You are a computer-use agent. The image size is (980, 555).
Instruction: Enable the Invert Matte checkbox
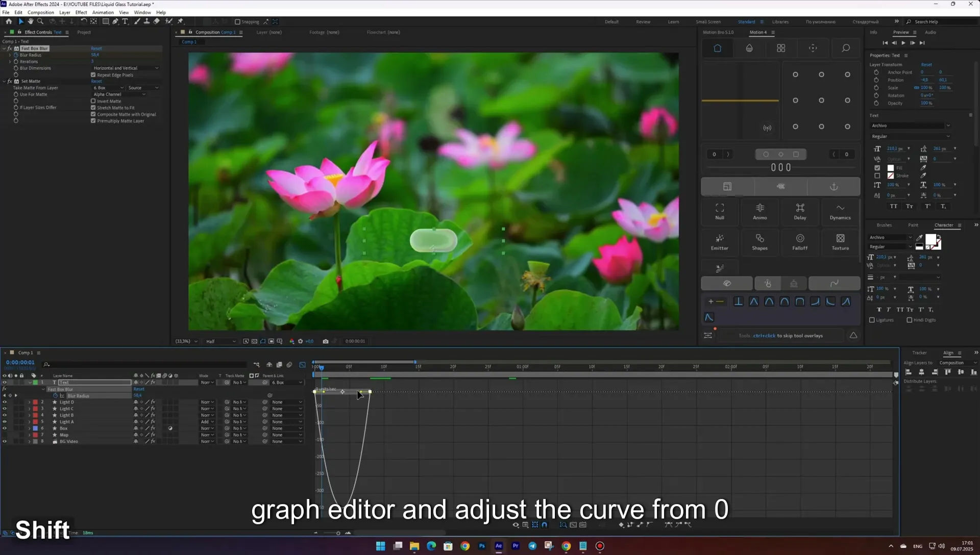93,101
